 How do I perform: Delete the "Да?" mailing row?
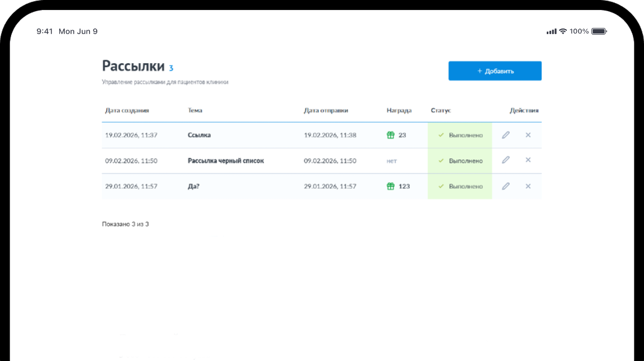tap(528, 186)
